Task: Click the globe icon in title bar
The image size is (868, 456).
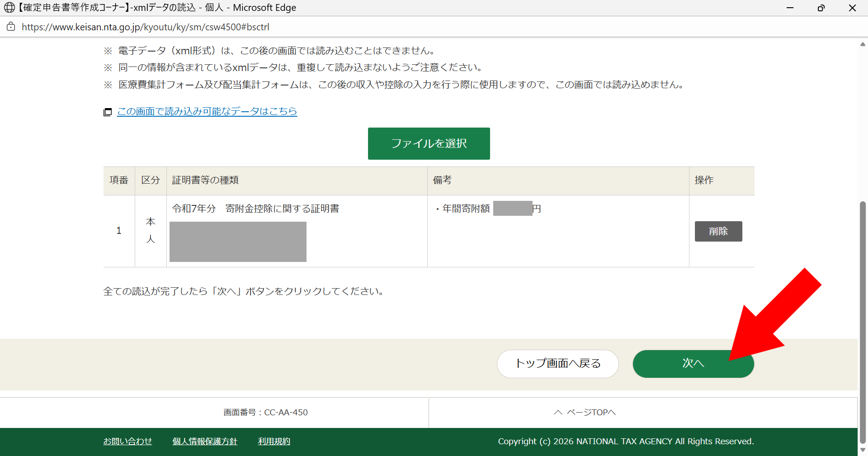Action: (9, 8)
